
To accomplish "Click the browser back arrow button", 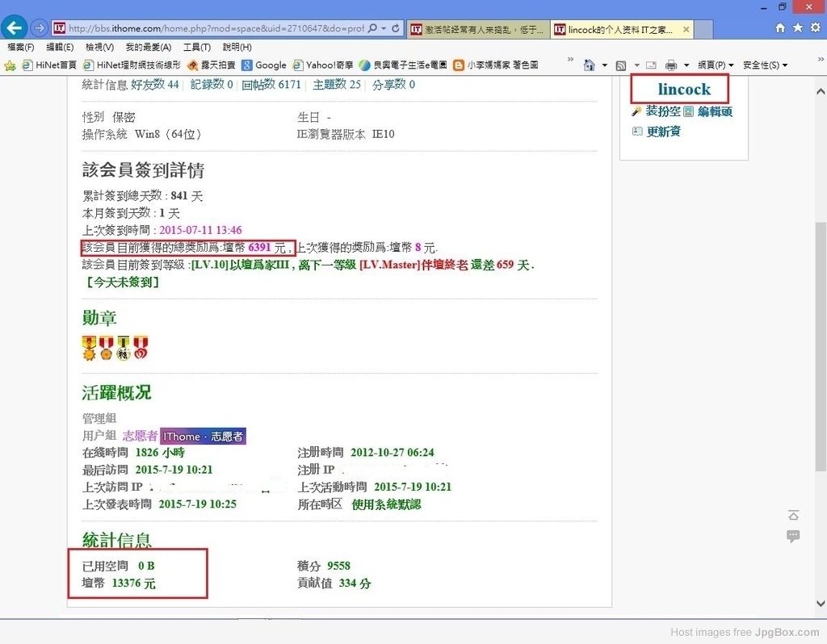I will 14,28.
